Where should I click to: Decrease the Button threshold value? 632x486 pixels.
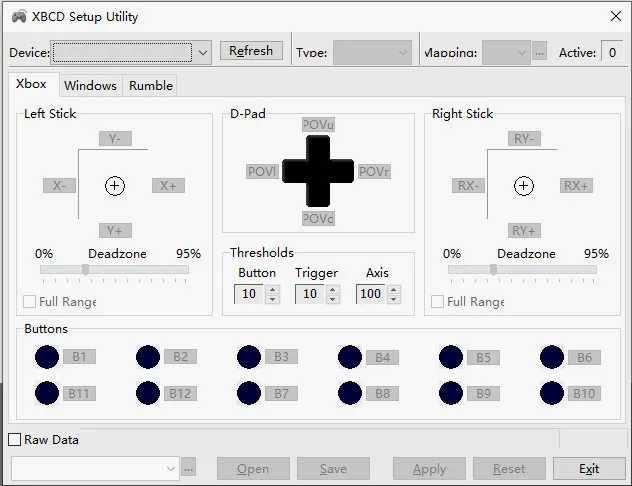coord(273,299)
